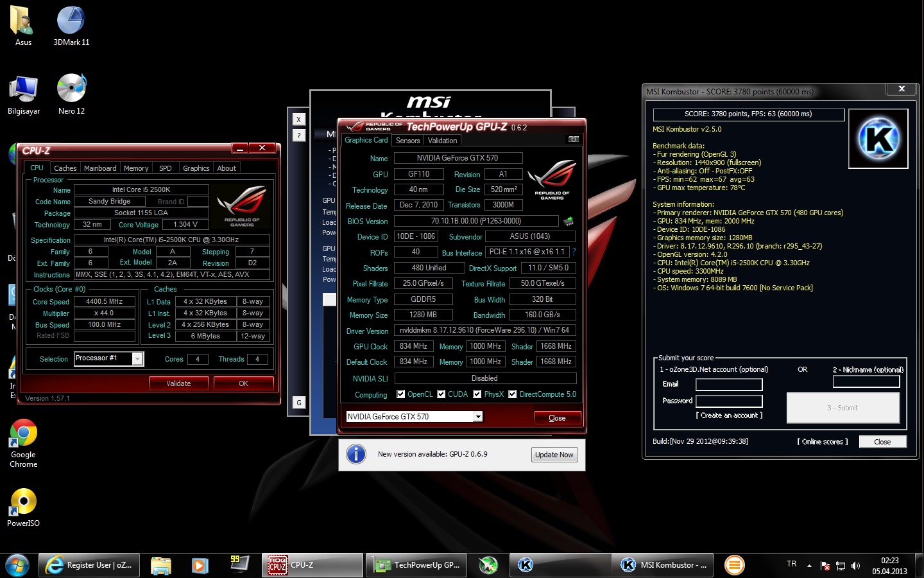Click the taskbar icon labeled 99
The width and height of the screenshot is (924, 578).
(x=239, y=564)
